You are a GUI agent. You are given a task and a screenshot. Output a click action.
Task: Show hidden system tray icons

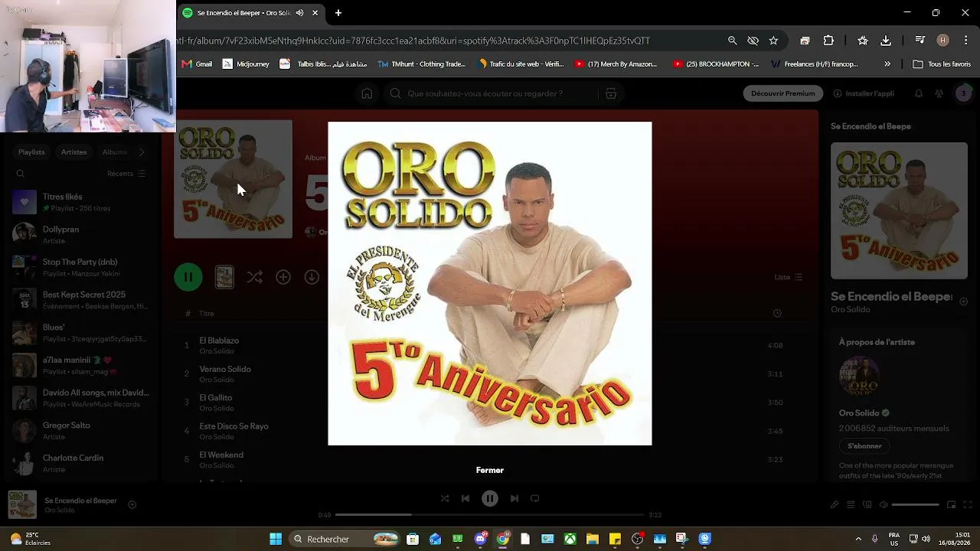pyautogui.click(x=858, y=539)
